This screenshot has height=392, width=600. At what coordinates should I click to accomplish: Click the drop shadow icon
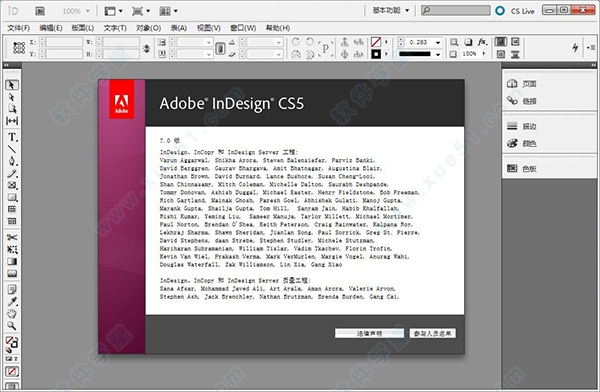468,42
